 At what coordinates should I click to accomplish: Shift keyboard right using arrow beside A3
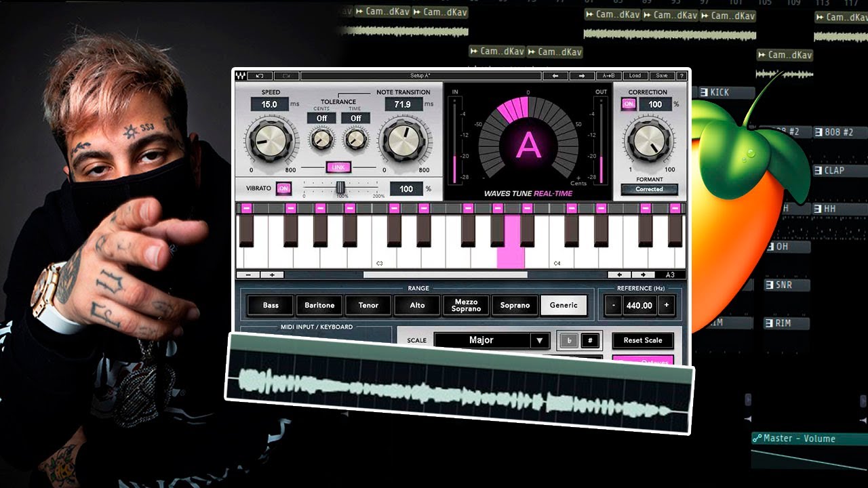[643, 274]
